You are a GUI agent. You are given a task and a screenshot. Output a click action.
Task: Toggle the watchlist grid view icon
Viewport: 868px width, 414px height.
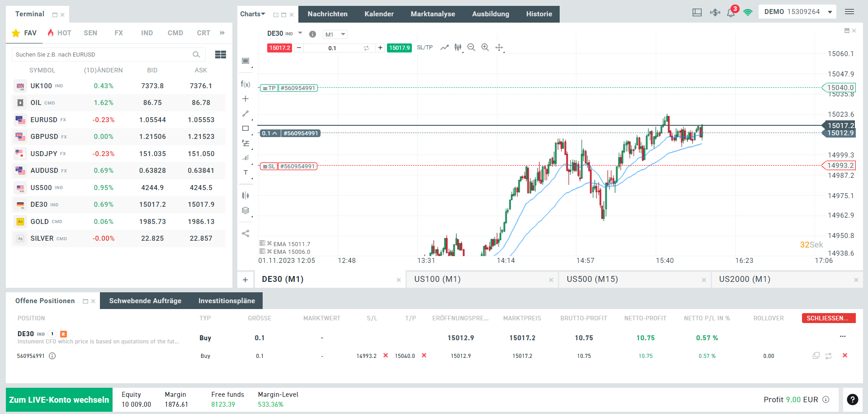[x=221, y=54]
